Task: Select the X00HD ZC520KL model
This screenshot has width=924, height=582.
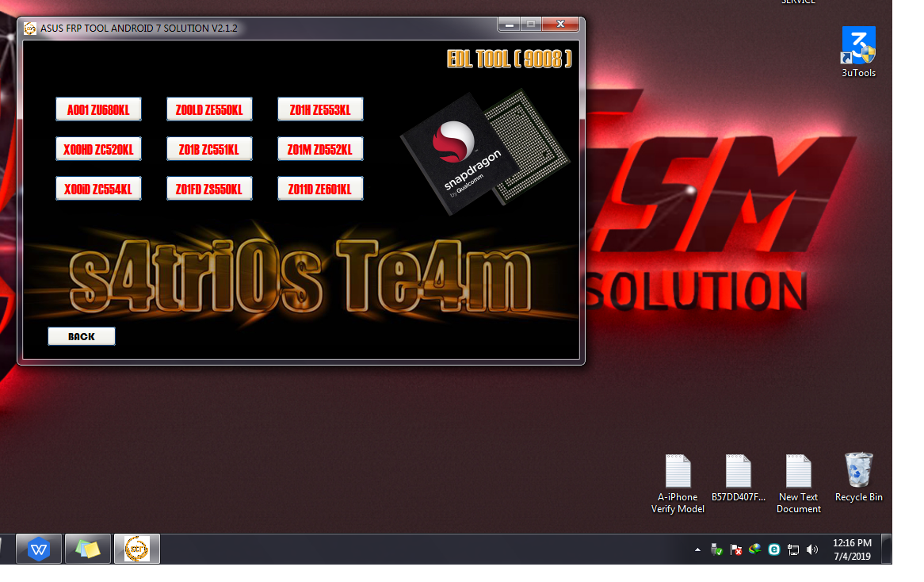Action: 98,149
